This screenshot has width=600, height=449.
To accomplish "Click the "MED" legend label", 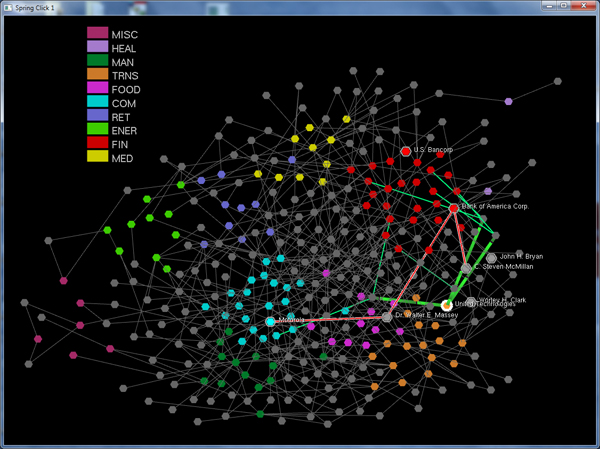I will click(x=122, y=158).
